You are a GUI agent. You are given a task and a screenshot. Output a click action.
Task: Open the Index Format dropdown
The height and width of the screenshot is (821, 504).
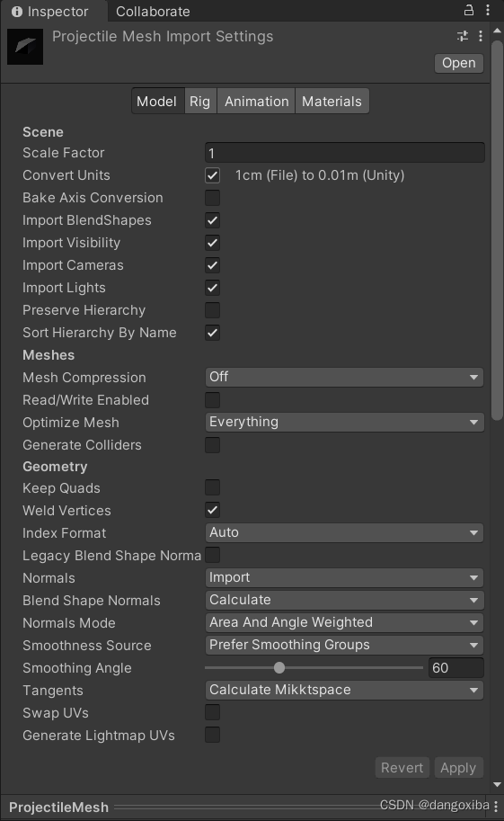344,532
